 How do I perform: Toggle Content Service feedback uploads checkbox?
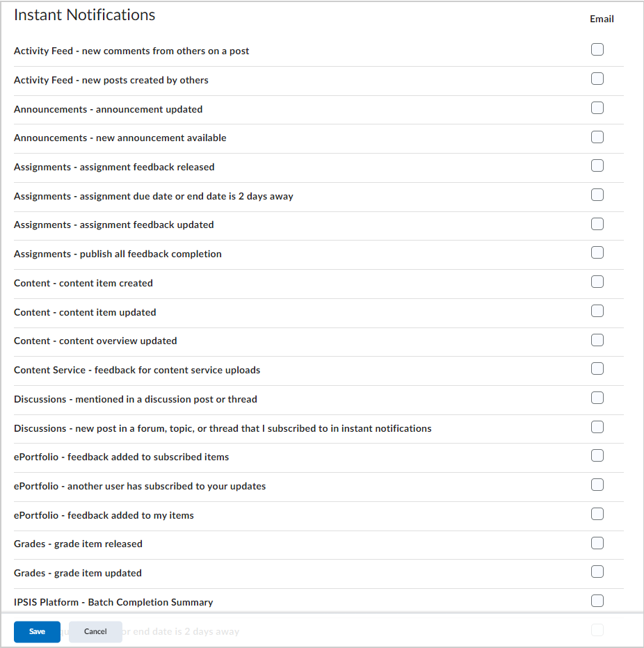pyautogui.click(x=597, y=368)
